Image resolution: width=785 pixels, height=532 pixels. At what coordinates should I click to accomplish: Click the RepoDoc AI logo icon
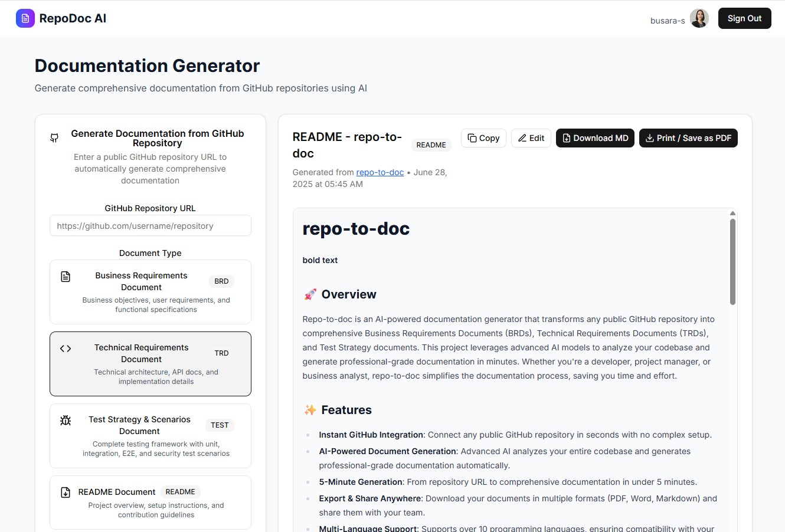(x=25, y=18)
